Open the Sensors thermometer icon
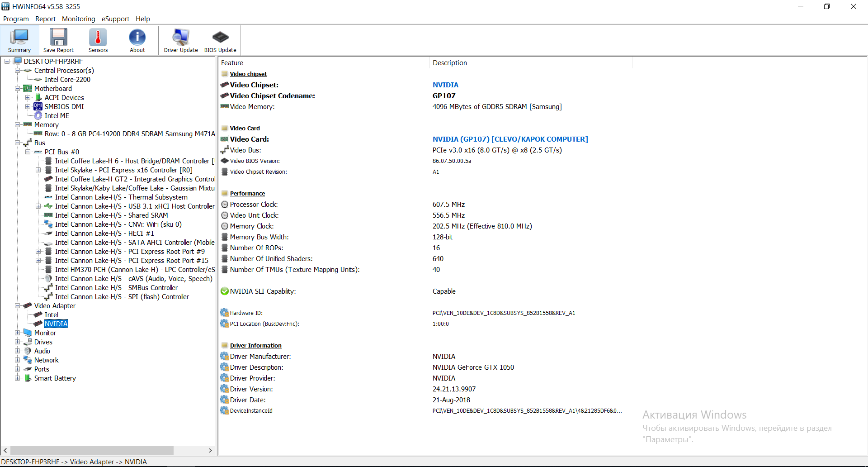 [98, 37]
